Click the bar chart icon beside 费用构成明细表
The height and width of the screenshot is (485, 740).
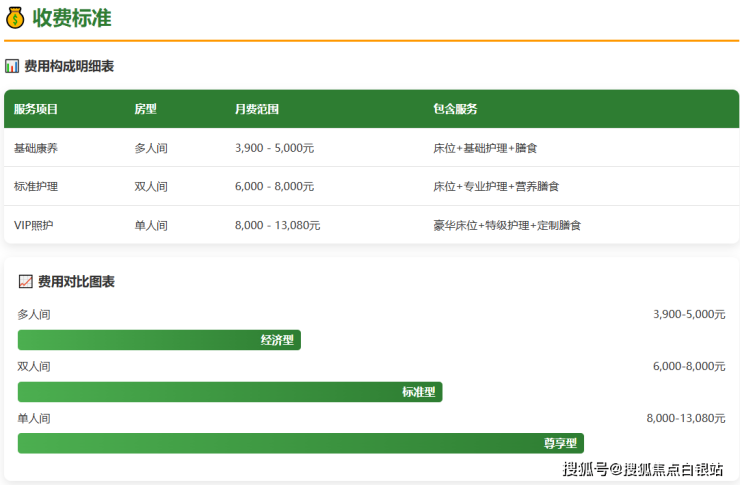[x=12, y=66]
